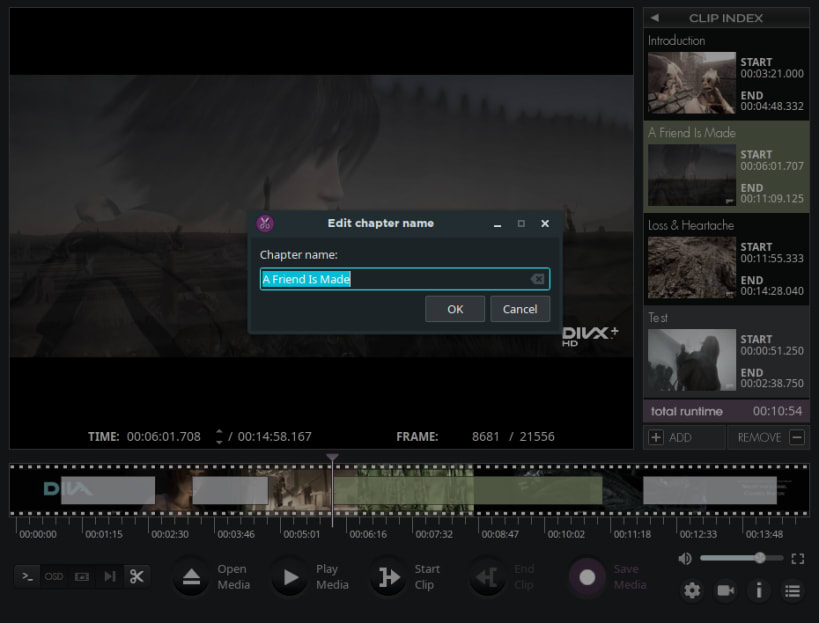Screen dimensions: 819x623
Task: Start playback with Play Media button
Action: (290, 577)
